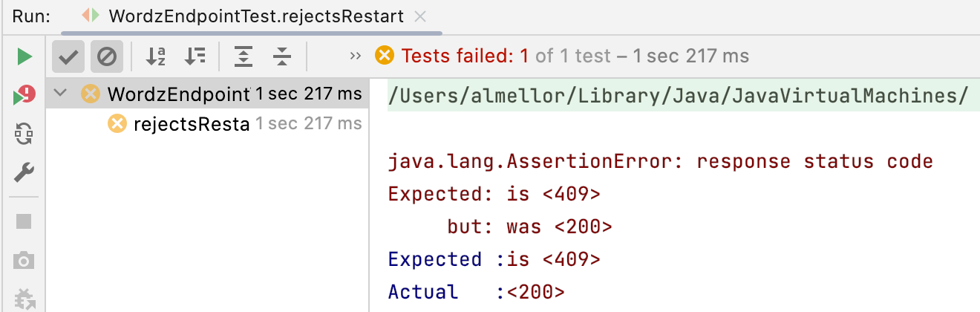
Task: Click the camera dump threads icon
Action: coord(24,260)
